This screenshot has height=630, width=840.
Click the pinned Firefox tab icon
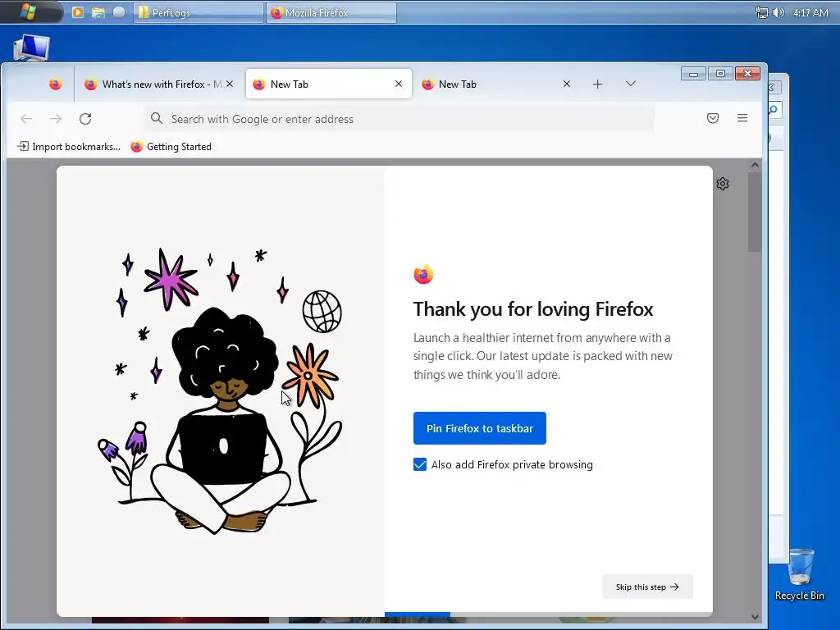pyautogui.click(x=55, y=84)
